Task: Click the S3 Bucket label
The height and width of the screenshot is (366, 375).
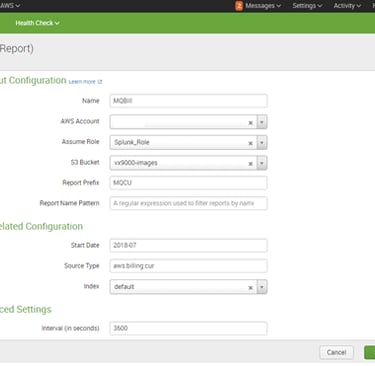Action: click(x=85, y=162)
